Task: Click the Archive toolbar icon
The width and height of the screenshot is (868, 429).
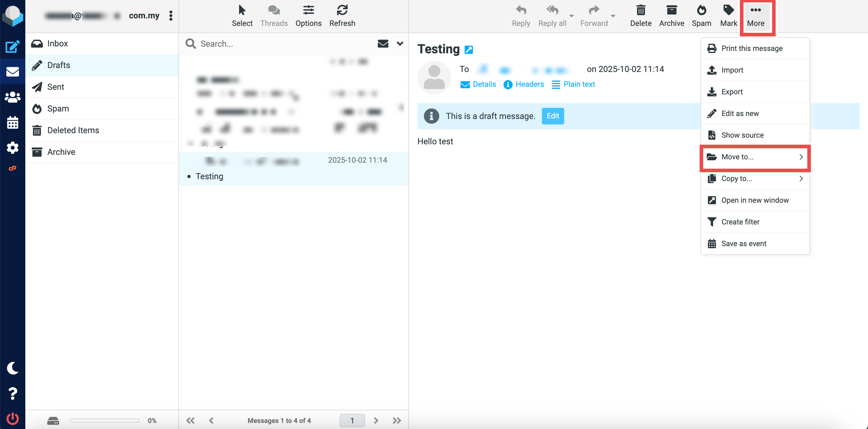Action: pyautogui.click(x=671, y=15)
